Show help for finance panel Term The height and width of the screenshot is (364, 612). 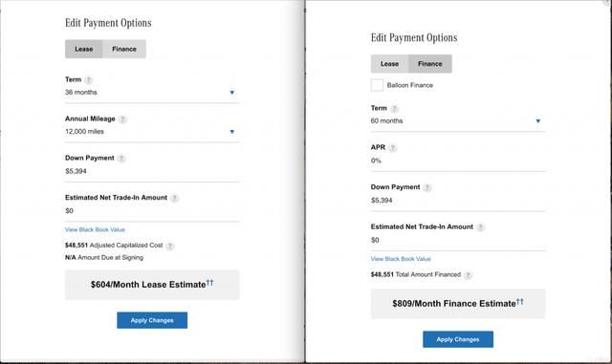[395, 109]
